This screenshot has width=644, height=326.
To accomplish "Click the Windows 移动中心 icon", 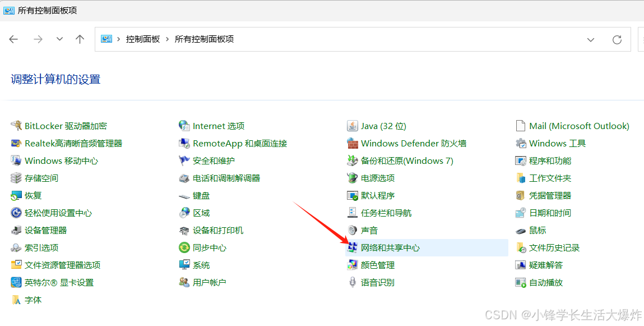I will point(16,160).
